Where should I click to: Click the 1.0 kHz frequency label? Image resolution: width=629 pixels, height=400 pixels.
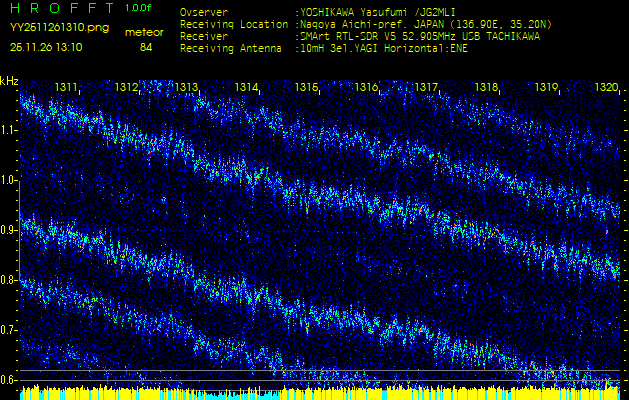[10, 180]
